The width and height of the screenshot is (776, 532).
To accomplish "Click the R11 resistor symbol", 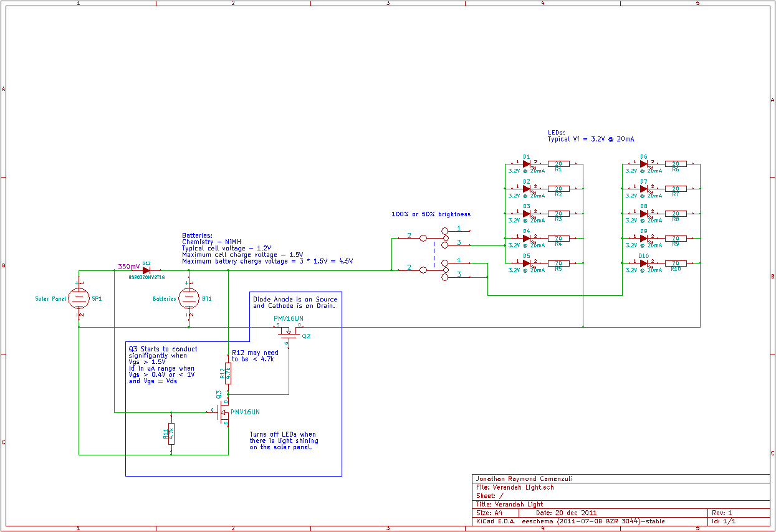I will (x=171, y=434).
